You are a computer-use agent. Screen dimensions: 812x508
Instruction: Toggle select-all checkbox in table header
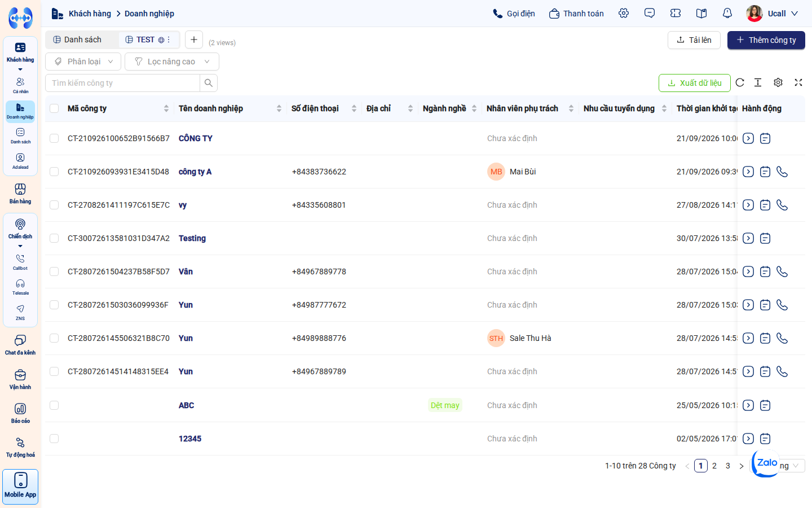pos(54,108)
